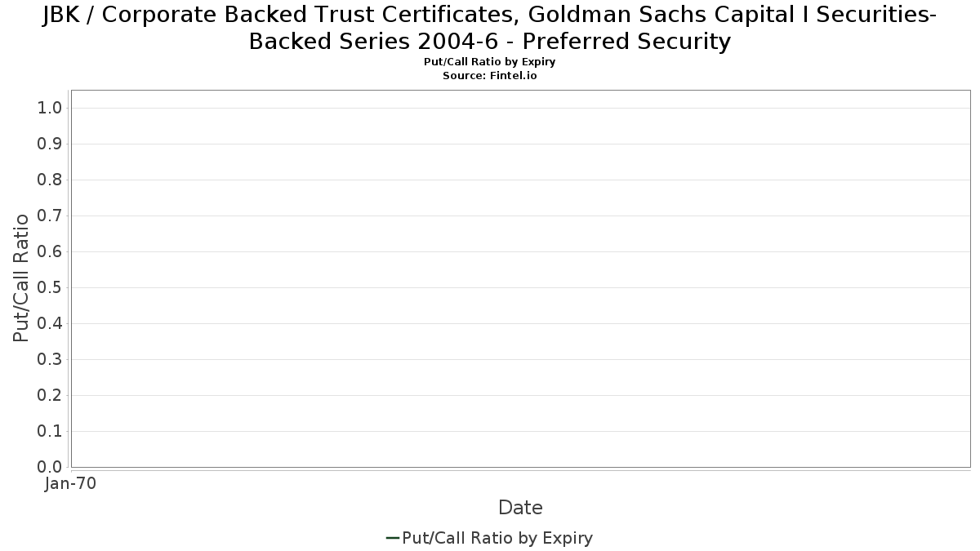Image resolution: width=980 pixels, height=551 pixels.
Task: Click the 0.1 y-axis tick label
Action: 51,431
